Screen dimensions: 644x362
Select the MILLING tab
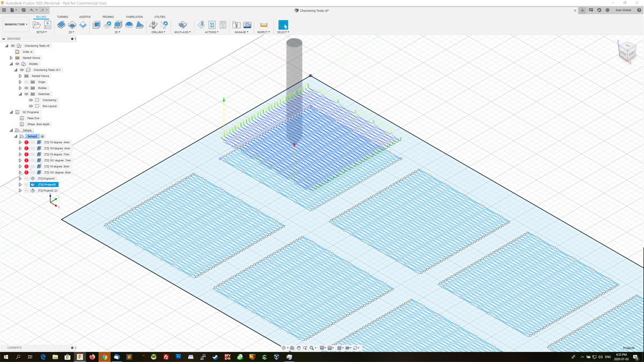(x=41, y=17)
